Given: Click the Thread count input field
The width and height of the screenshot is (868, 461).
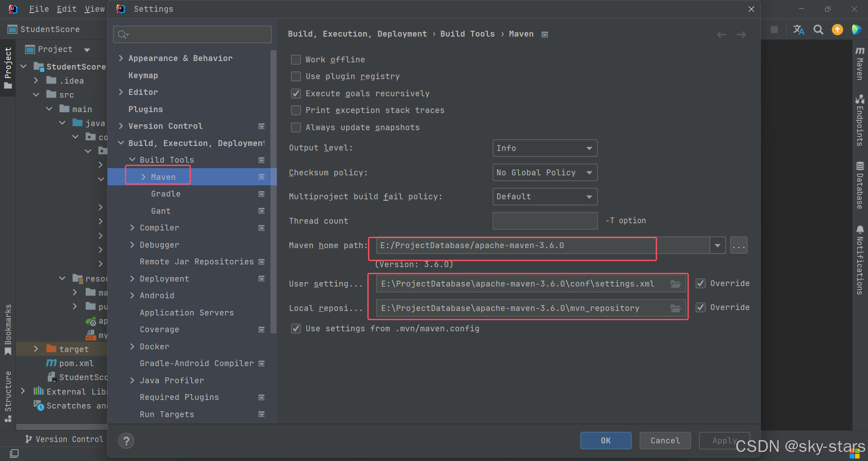Looking at the screenshot, I should 545,221.
